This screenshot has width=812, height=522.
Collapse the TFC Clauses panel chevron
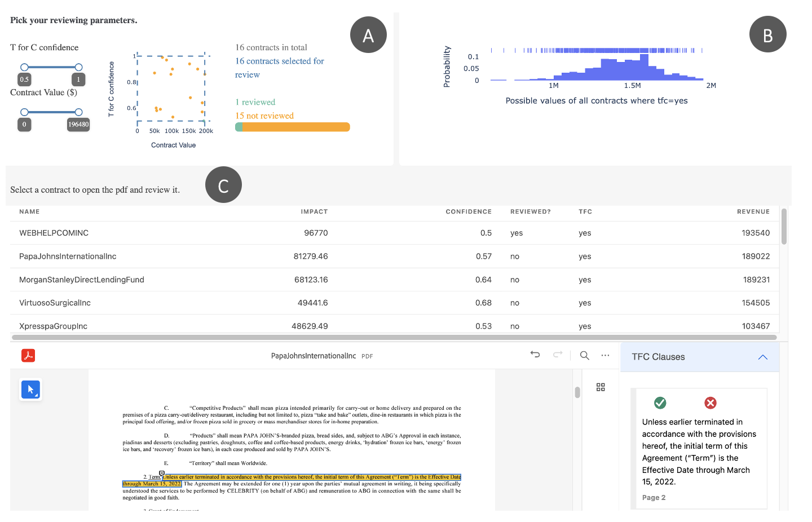tap(763, 357)
